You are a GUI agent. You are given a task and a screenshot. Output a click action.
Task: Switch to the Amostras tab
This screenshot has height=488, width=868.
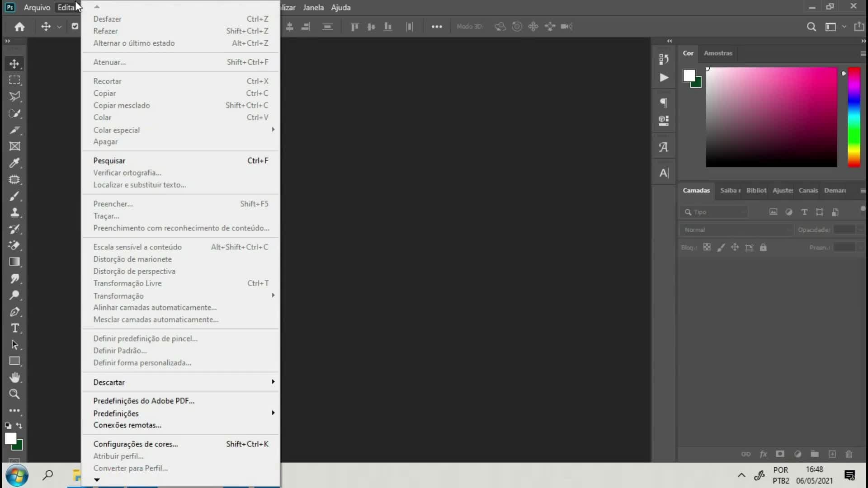tap(718, 53)
